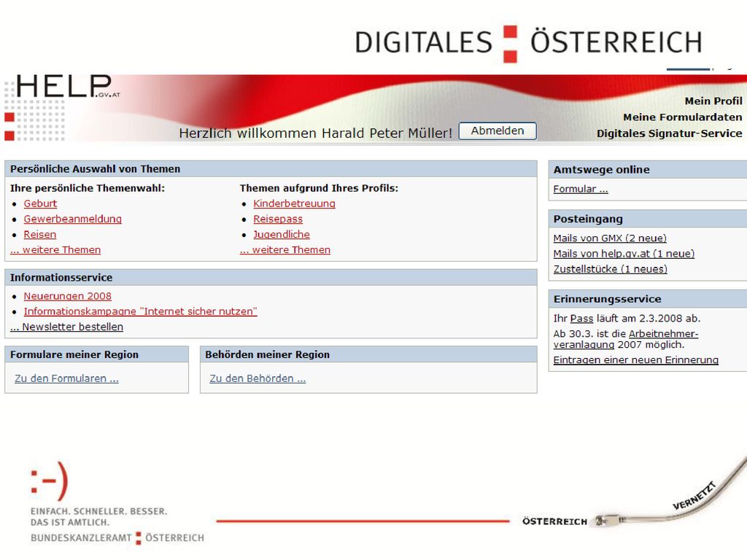Image resolution: width=747 pixels, height=560 pixels.
Task: Show weitere Themen under profile-based topics
Action: 285,249
